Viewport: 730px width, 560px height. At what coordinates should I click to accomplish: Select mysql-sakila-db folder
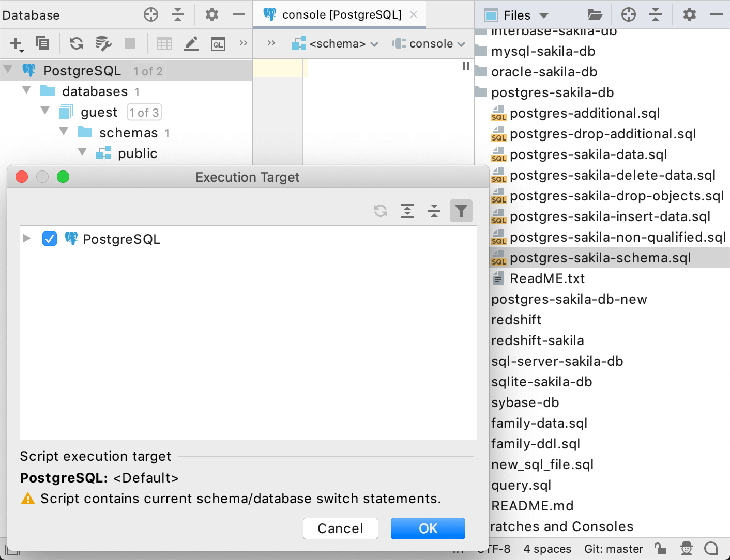point(543,51)
